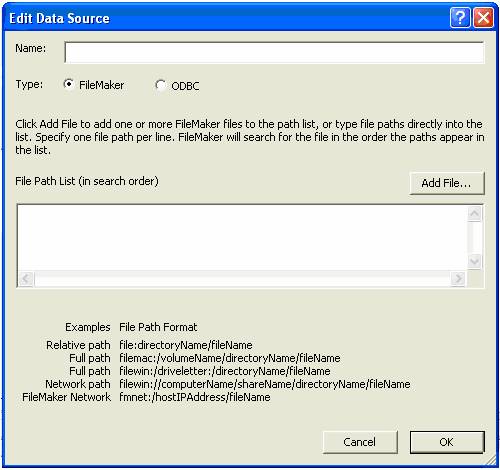Click the fmnet:/hostIPAddress/fileName example text
This screenshot has height=470, width=500.
195,397
